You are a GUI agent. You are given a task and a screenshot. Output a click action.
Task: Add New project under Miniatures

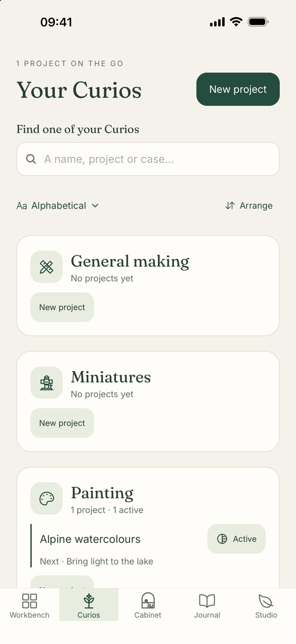(62, 423)
